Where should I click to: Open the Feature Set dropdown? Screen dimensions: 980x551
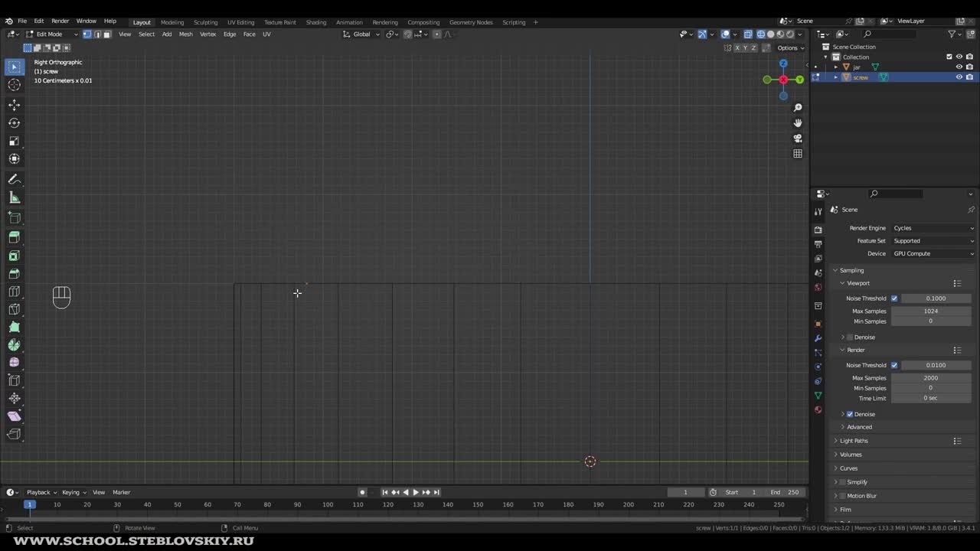point(934,241)
